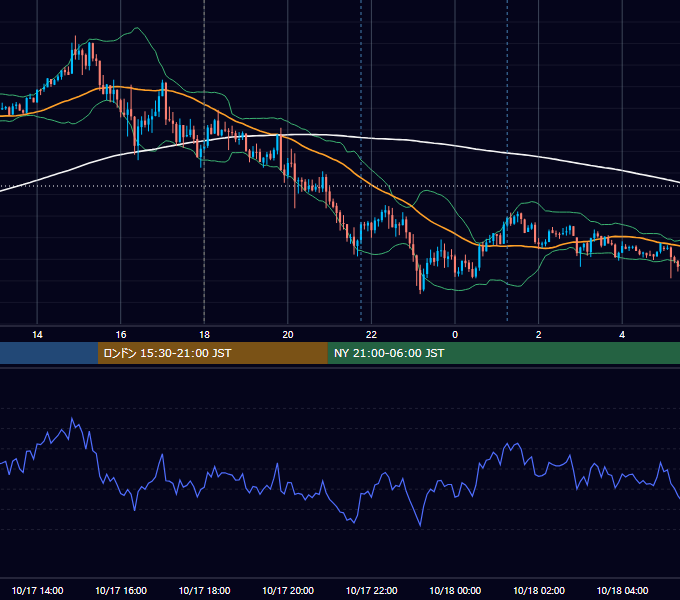Click hour label 4 on price chart axis
This screenshot has width=680, height=600.
tap(622, 334)
